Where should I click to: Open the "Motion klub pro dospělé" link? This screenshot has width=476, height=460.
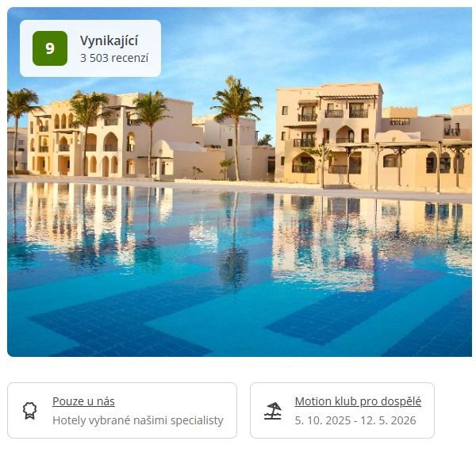[358, 401]
